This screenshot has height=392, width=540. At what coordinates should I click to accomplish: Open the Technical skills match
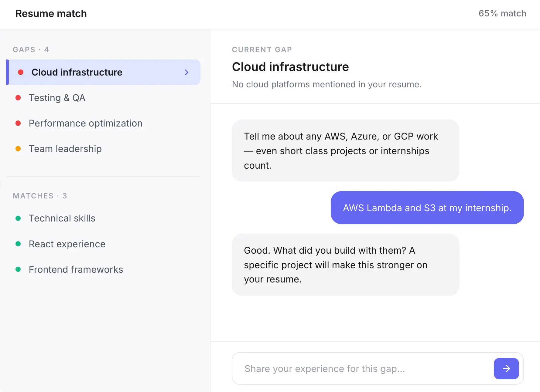coord(103,218)
